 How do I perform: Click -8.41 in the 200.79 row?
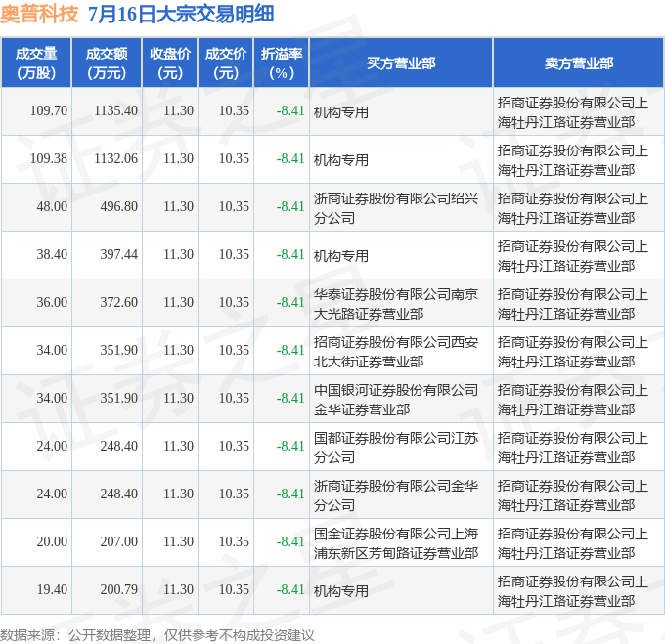290,590
